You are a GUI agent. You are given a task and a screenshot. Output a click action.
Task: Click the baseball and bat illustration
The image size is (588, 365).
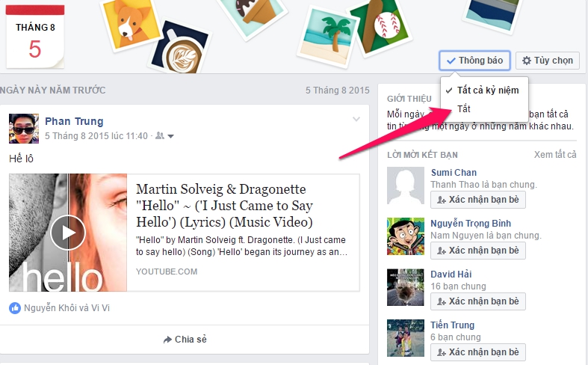coord(380,28)
